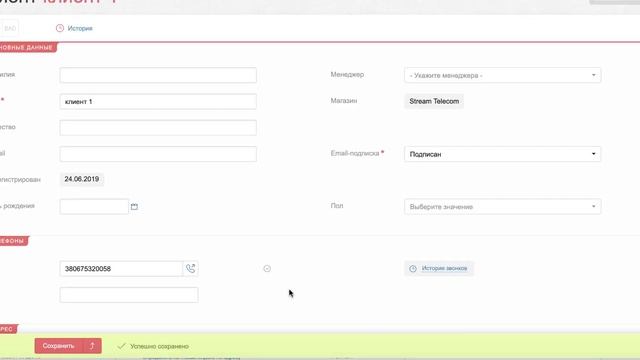640x360 pixels.
Task: Edit the phone field 380675320058
Action: click(121, 269)
